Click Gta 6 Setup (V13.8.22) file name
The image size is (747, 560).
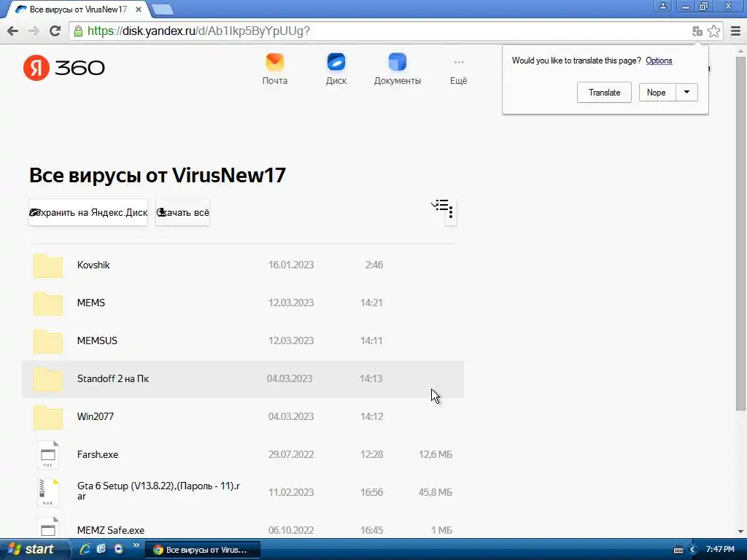point(158,491)
